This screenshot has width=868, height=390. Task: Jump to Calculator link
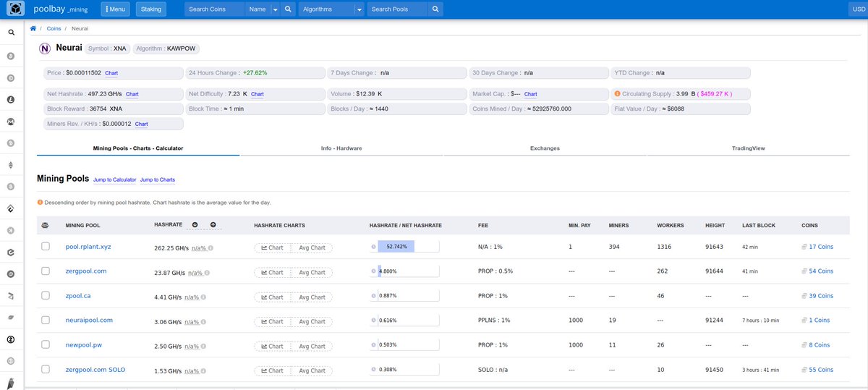[114, 179]
